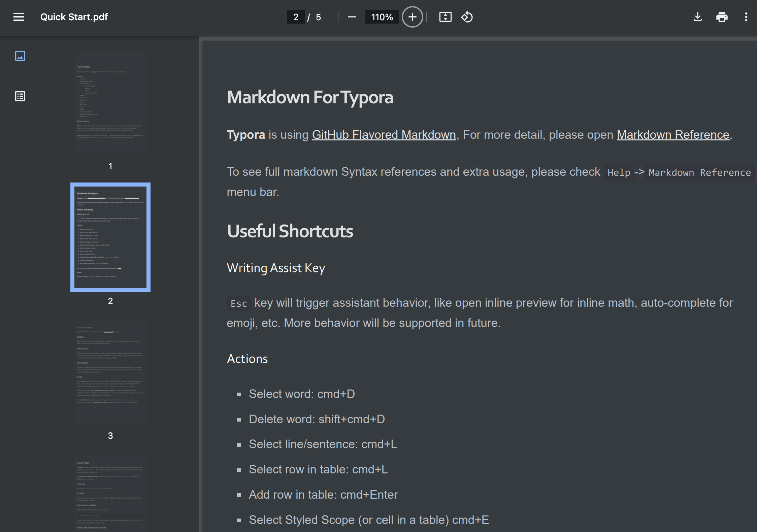Click the Useful Shortcuts heading
The width and height of the screenshot is (757, 532).
click(x=290, y=231)
